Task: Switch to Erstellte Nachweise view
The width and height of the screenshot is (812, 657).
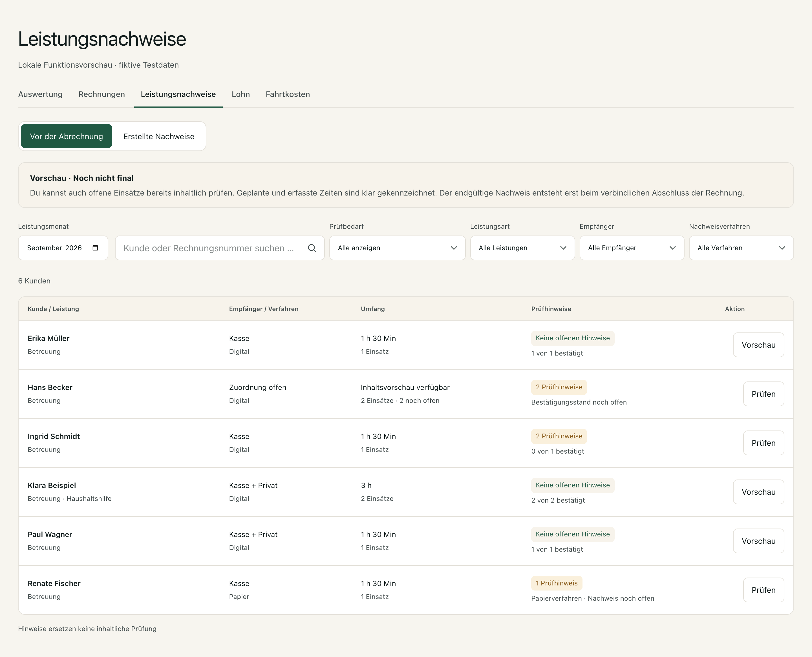Action: click(159, 136)
